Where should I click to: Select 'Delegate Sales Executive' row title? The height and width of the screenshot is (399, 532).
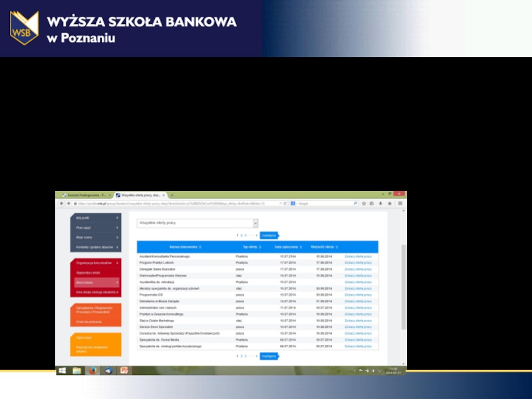[157, 269]
